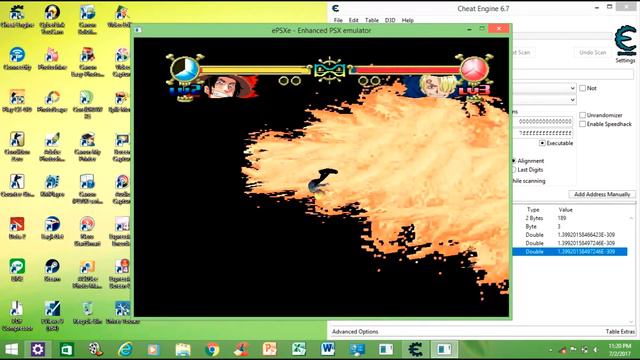Toggle the Executable checkbox
Image resolution: width=640 pixels, height=360 pixels.
pyautogui.click(x=542, y=143)
